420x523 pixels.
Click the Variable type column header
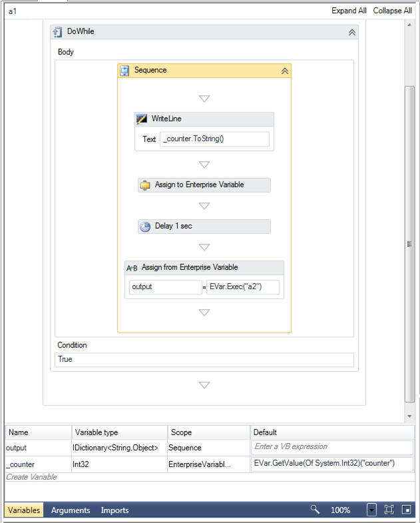point(119,432)
